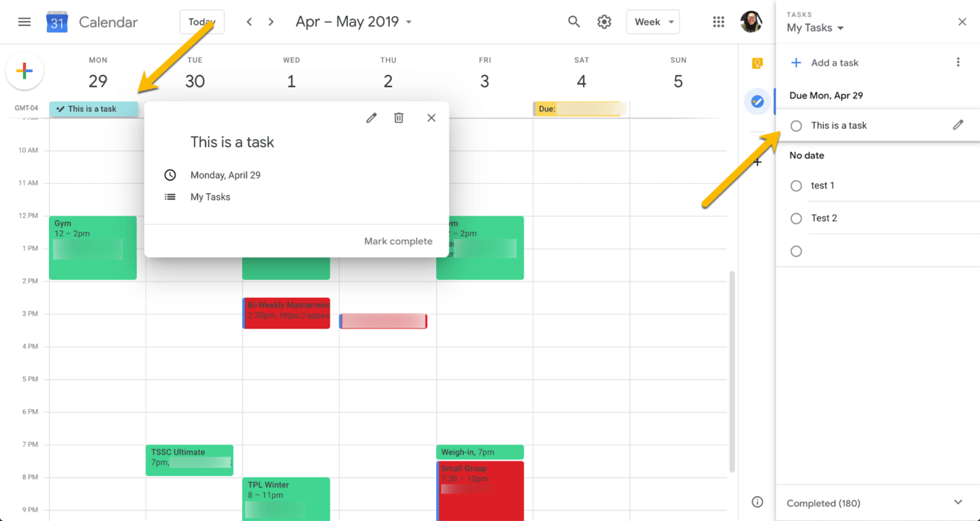Open the Week view selector
Screen dimensions: 980x521
(652, 22)
